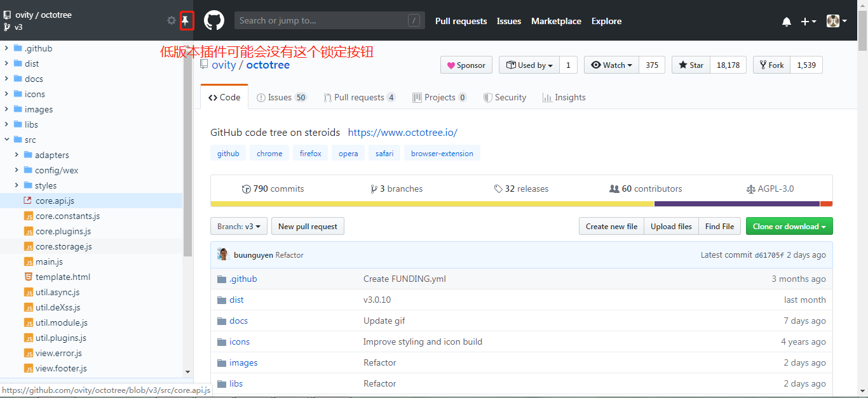Open notifications bell
The image size is (868, 398).
click(787, 22)
